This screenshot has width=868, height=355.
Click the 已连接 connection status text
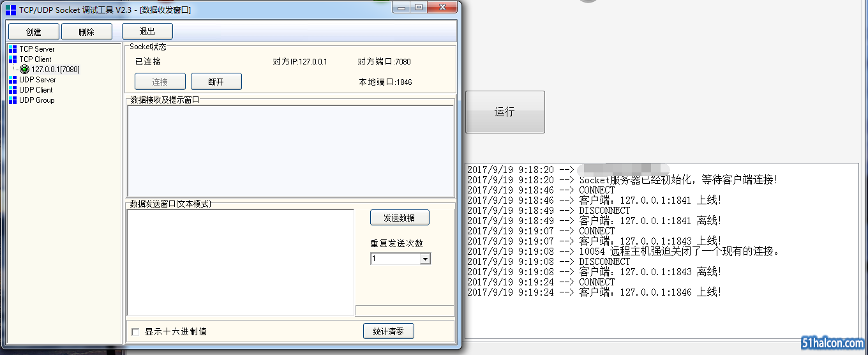[x=148, y=62]
